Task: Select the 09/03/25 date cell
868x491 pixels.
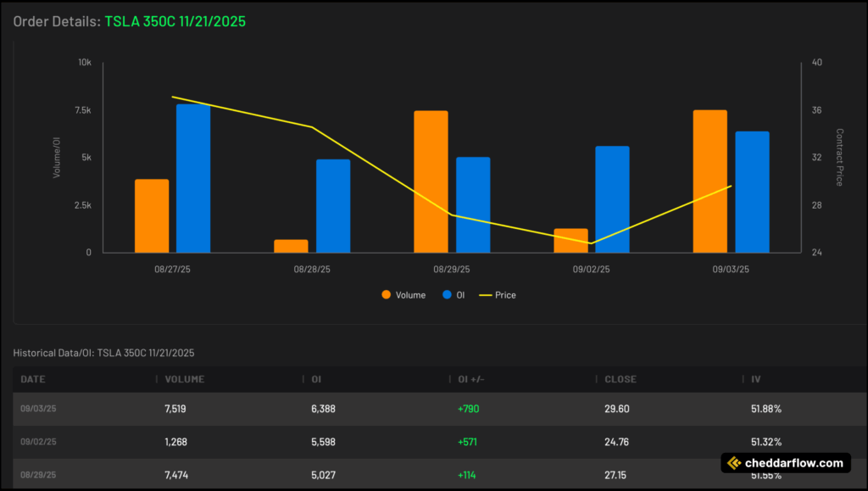Action: (38, 409)
